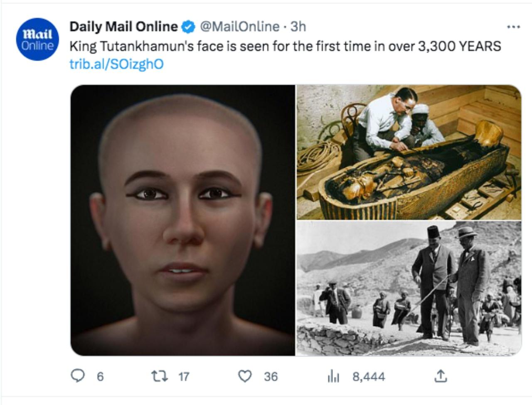
Task: Click the 8,444 views count
Action: point(369,377)
